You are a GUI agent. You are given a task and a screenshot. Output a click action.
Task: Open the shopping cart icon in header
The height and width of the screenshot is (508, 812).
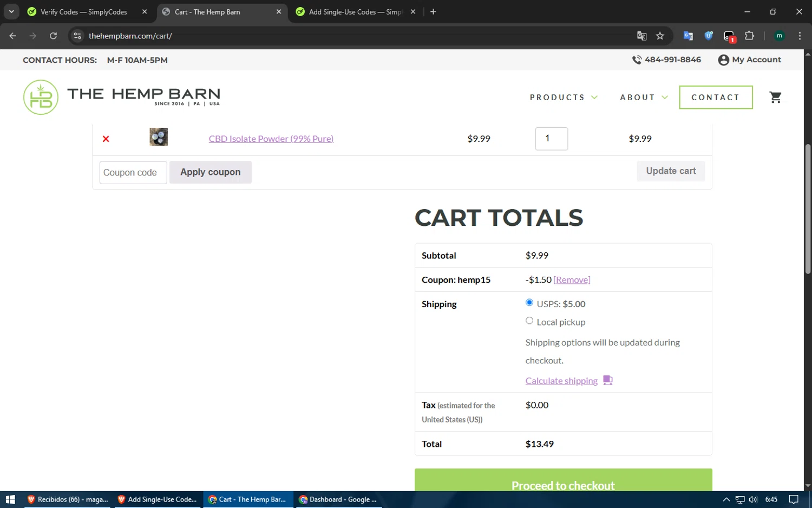[x=775, y=97]
